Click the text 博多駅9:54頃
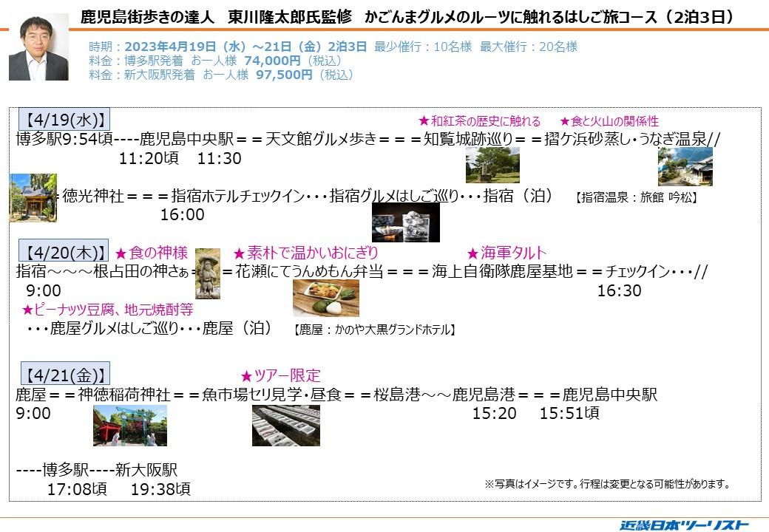Viewport: 769px width, 532px height. pyautogui.click(x=64, y=139)
